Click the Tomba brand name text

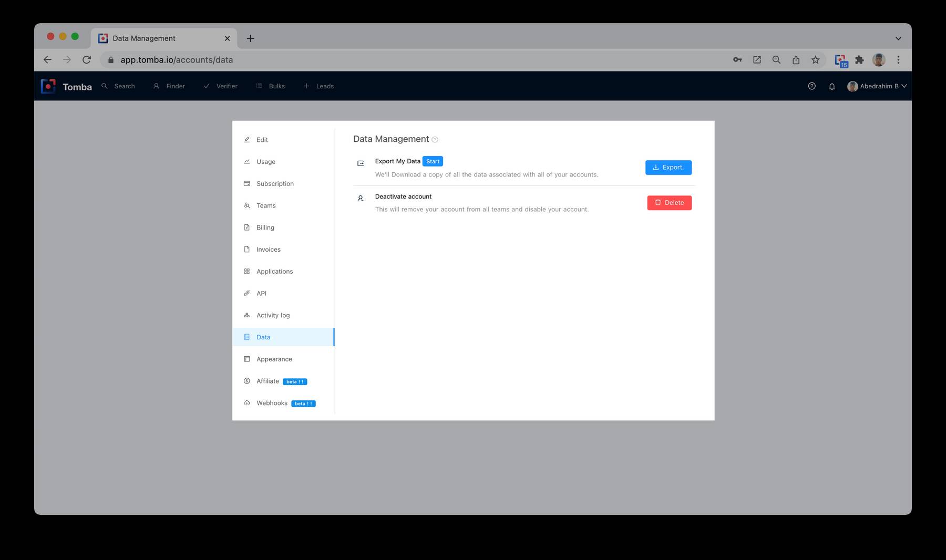(x=77, y=87)
